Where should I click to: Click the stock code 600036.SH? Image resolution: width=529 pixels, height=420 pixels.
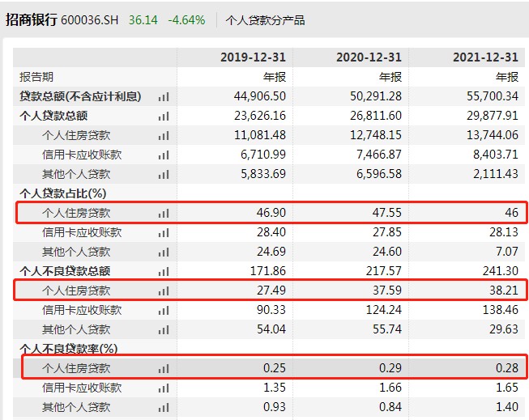pyautogui.click(x=92, y=19)
